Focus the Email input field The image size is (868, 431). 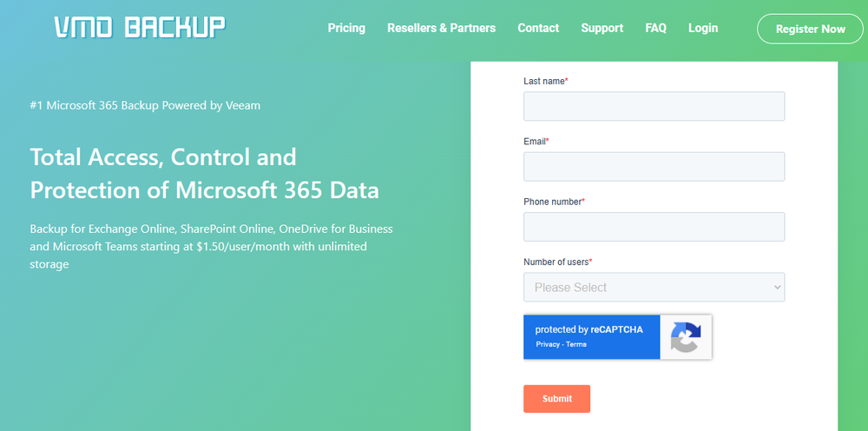point(654,166)
